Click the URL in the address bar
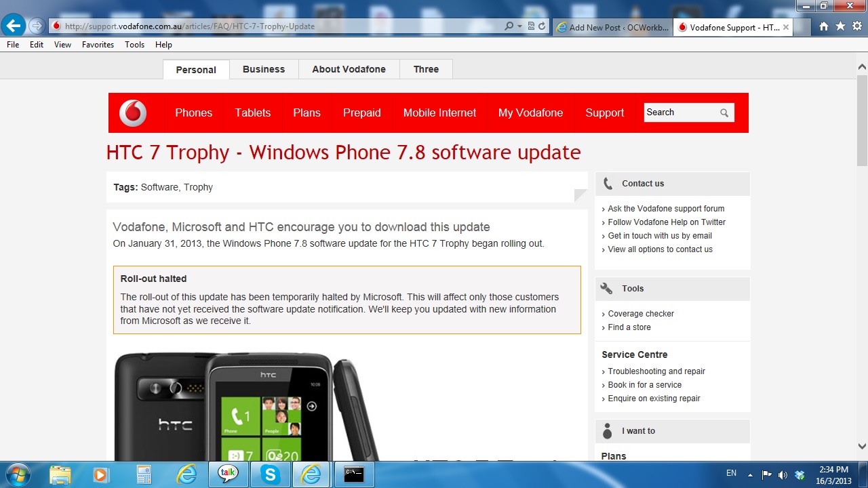 (190, 26)
